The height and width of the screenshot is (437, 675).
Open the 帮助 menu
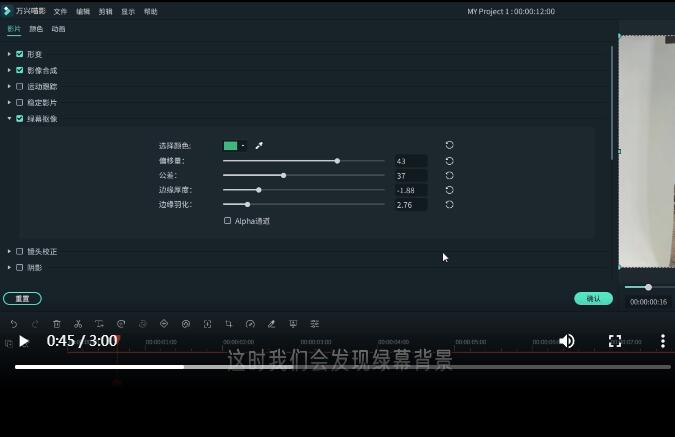[x=150, y=12]
